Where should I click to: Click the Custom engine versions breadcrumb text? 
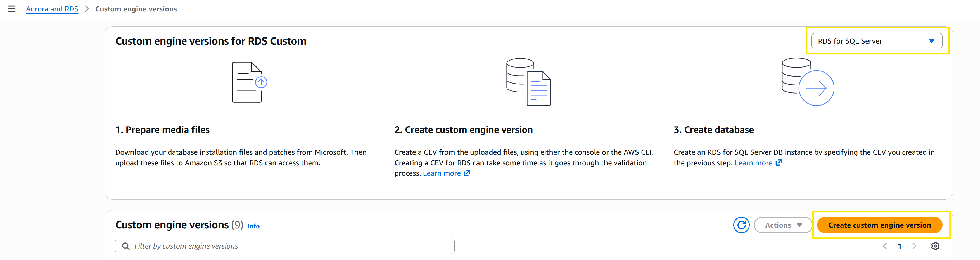coord(136,9)
